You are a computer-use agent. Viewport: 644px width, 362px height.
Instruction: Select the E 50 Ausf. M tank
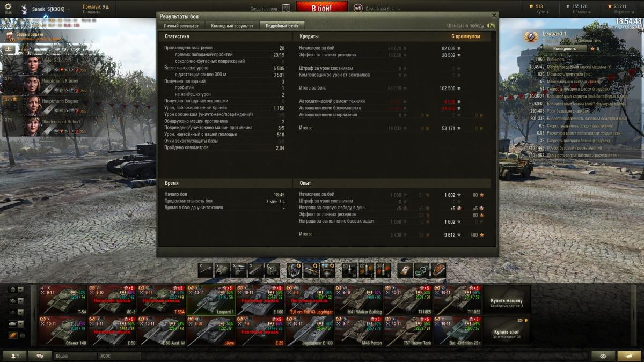pos(162,331)
